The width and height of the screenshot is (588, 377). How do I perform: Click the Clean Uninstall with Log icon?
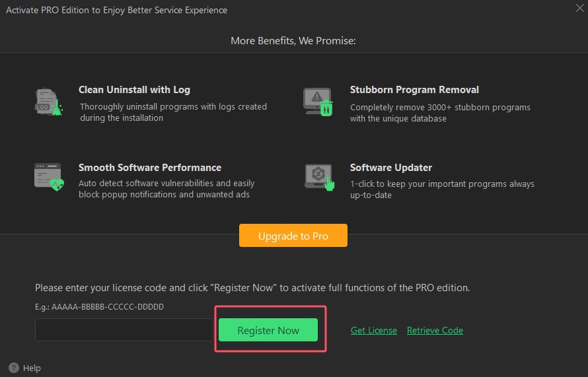click(x=49, y=102)
